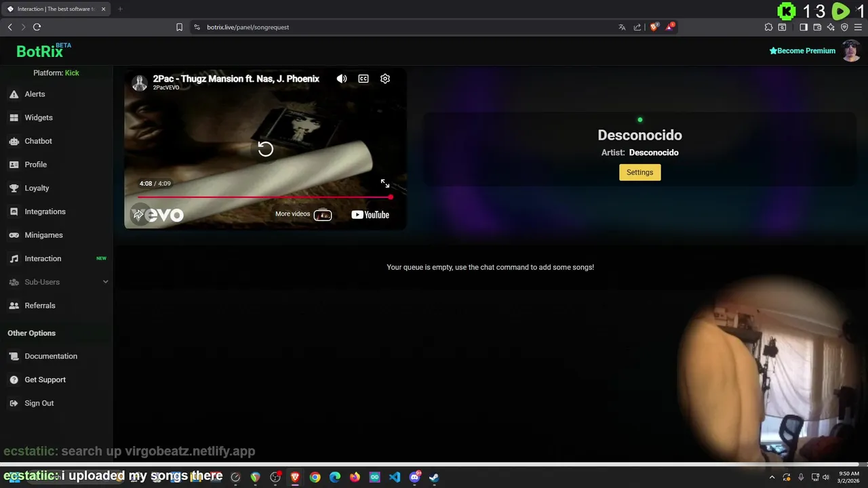Click the bookmark icon in address bar

(x=179, y=27)
